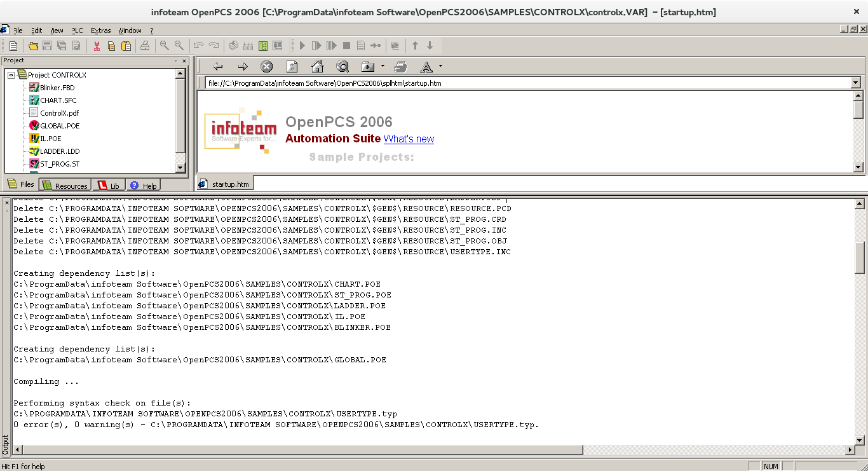
Task: Click the PLC Stop square icon
Action: point(346,46)
